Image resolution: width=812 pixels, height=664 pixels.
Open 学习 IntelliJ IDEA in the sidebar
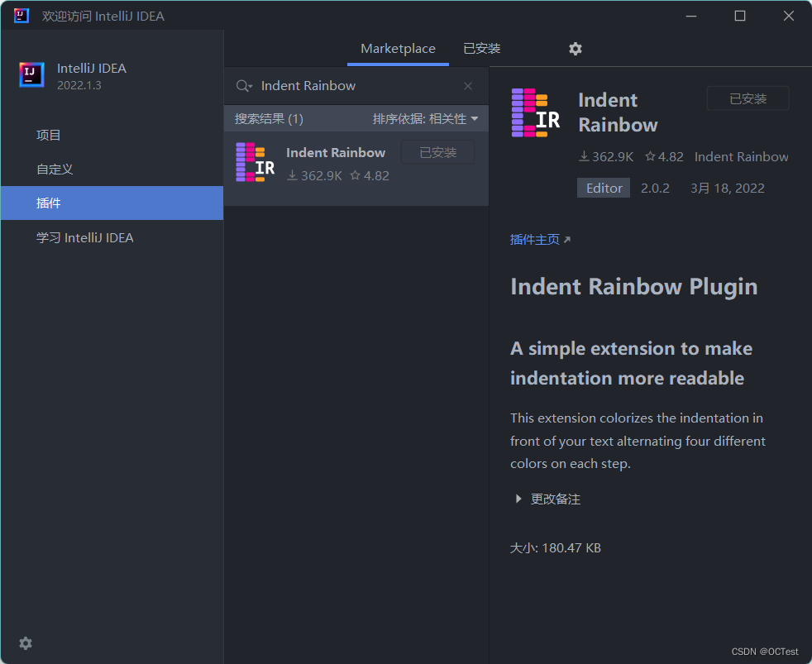(x=112, y=238)
